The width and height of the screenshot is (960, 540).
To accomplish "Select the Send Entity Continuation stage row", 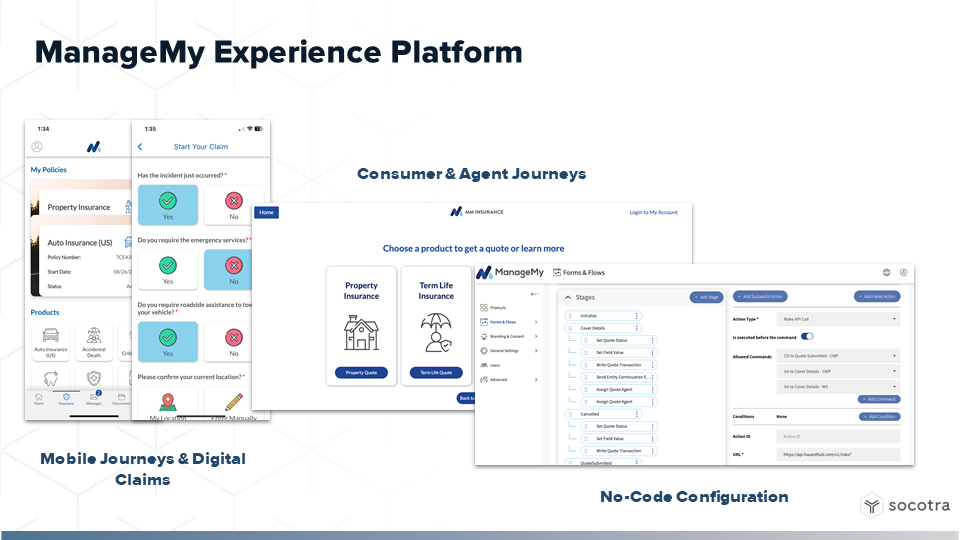I will point(618,377).
